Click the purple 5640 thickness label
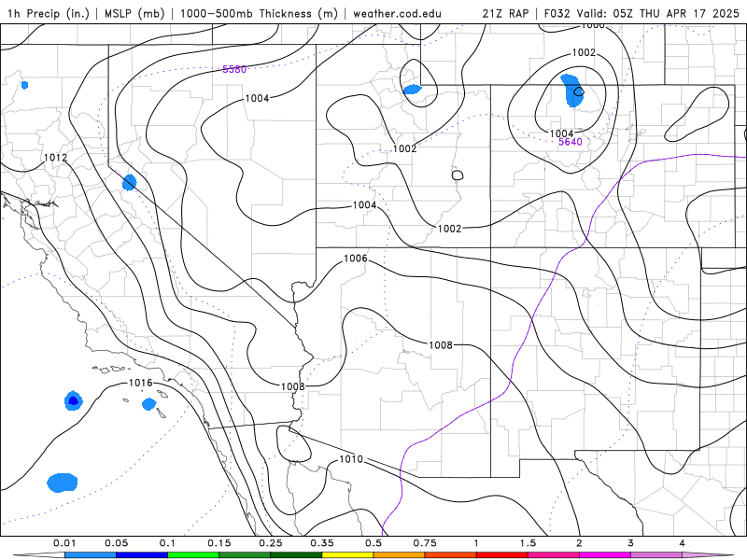 (571, 142)
